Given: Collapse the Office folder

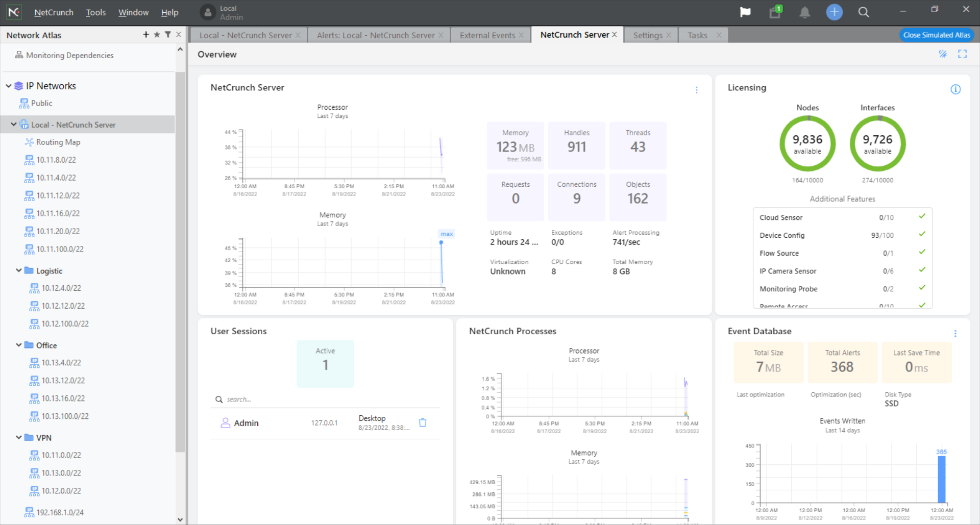Looking at the screenshot, I should pos(18,345).
